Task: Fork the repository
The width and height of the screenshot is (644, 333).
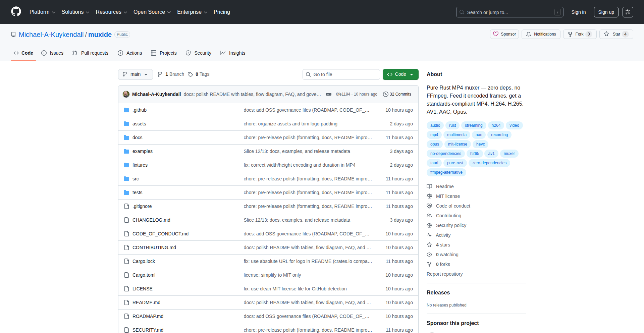Action: pyautogui.click(x=576, y=34)
